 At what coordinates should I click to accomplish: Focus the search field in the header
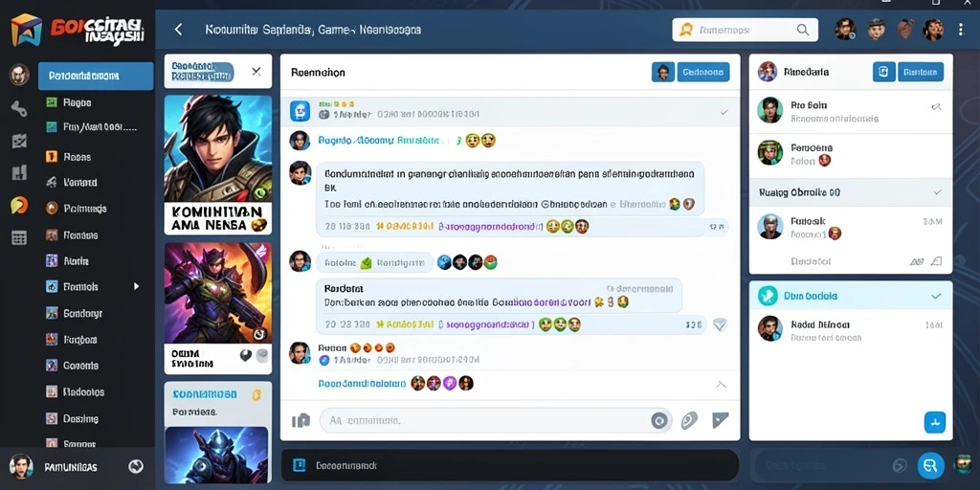pyautogui.click(x=745, y=30)
